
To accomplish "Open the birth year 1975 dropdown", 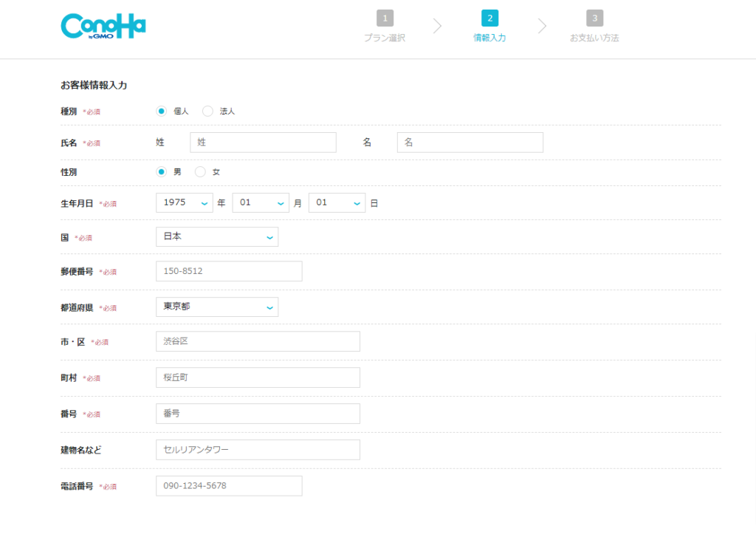I will point(184,202).
